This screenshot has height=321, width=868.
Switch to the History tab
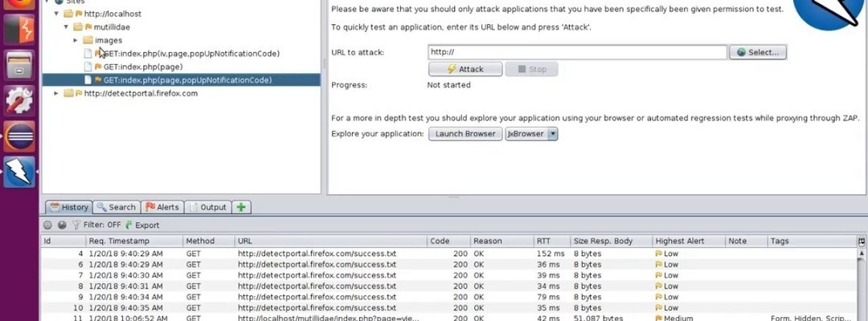click(69, 207)
